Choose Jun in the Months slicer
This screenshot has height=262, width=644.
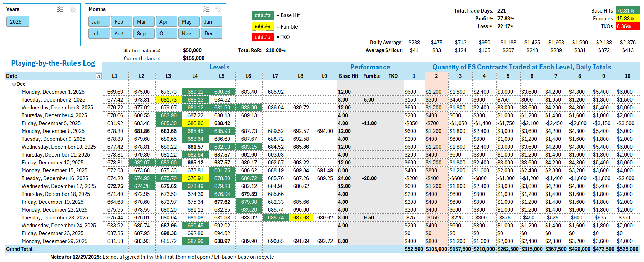coord(211,22)
